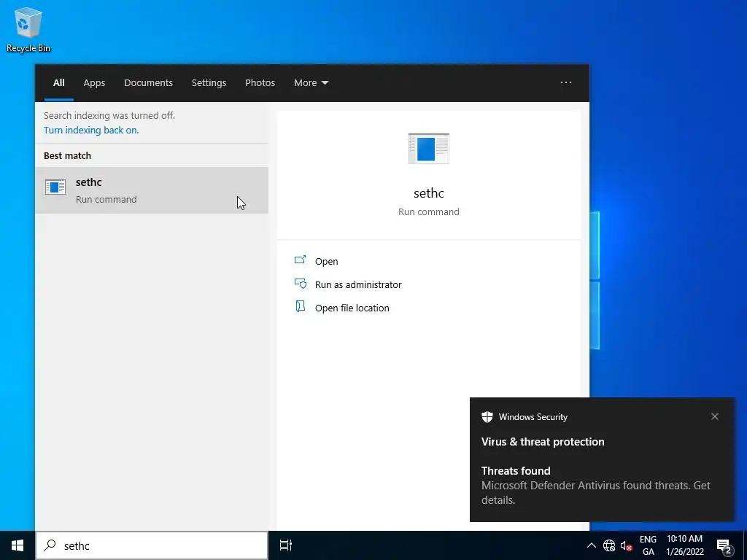The width and height of the screenshot is (747, 560).
Task: Open Task View from the taskbar
Action: tap(285, 545)
